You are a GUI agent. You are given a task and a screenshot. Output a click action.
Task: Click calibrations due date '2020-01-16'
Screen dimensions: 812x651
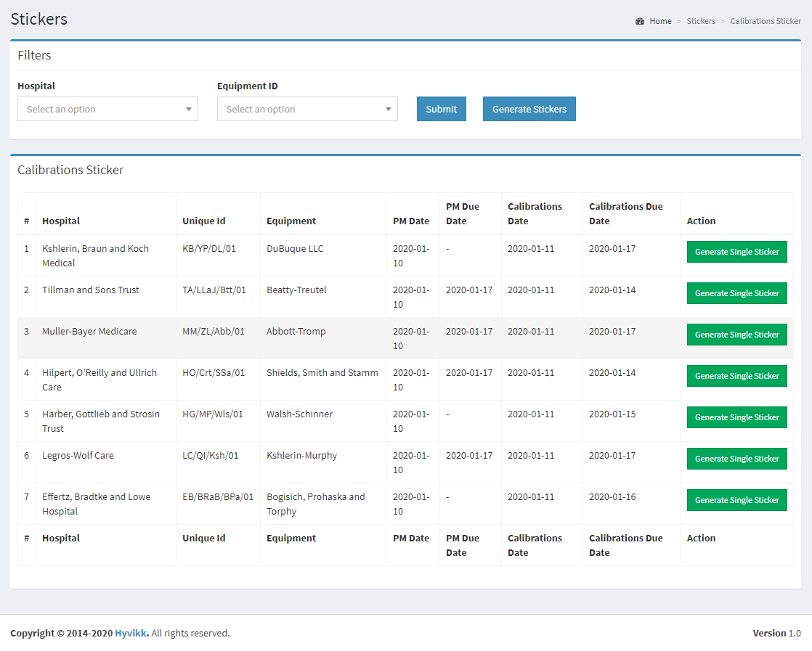612,497
